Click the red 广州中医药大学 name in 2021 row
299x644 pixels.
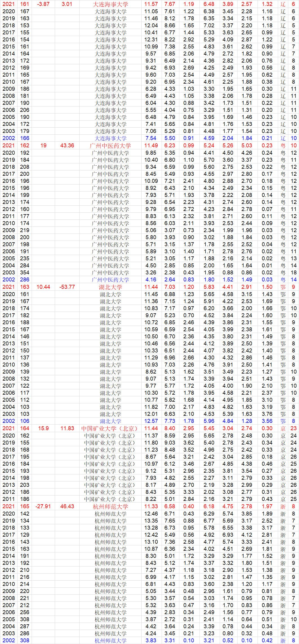click(x=110, y=146)
